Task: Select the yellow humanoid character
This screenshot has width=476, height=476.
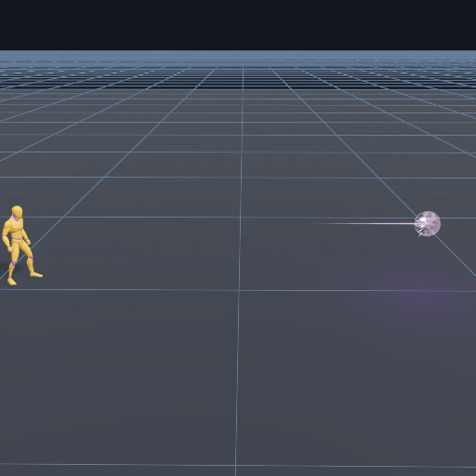Action: point(20,245)
